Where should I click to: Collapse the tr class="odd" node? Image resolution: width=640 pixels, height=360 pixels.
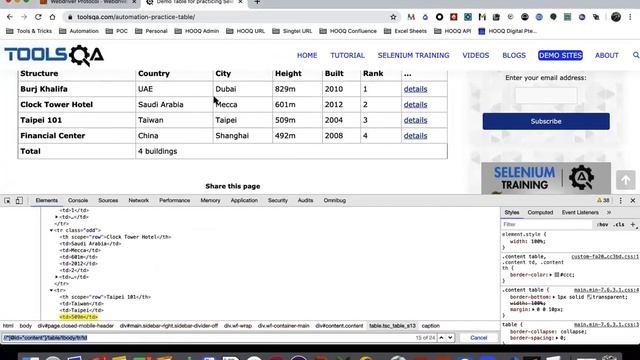click(51, 230)
